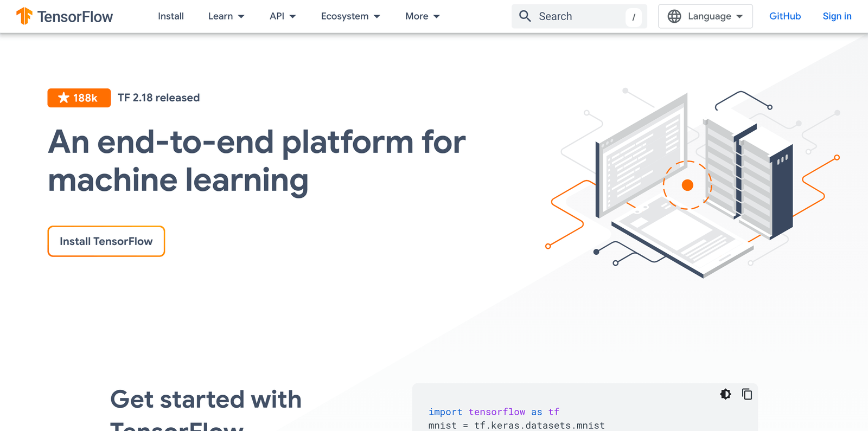Expand the Learn dropdown menu
Image resolution: width=868 pixels, height=431 pixels.
(x=226, y=16)
